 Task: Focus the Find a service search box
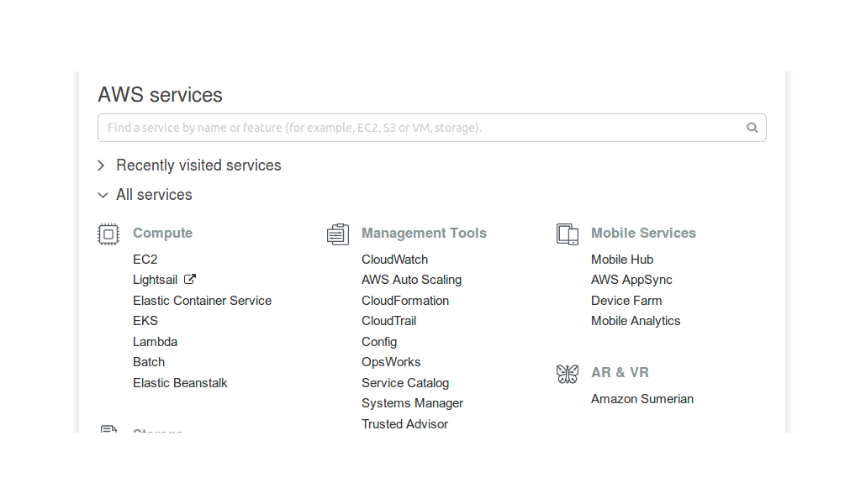[432, 128]
